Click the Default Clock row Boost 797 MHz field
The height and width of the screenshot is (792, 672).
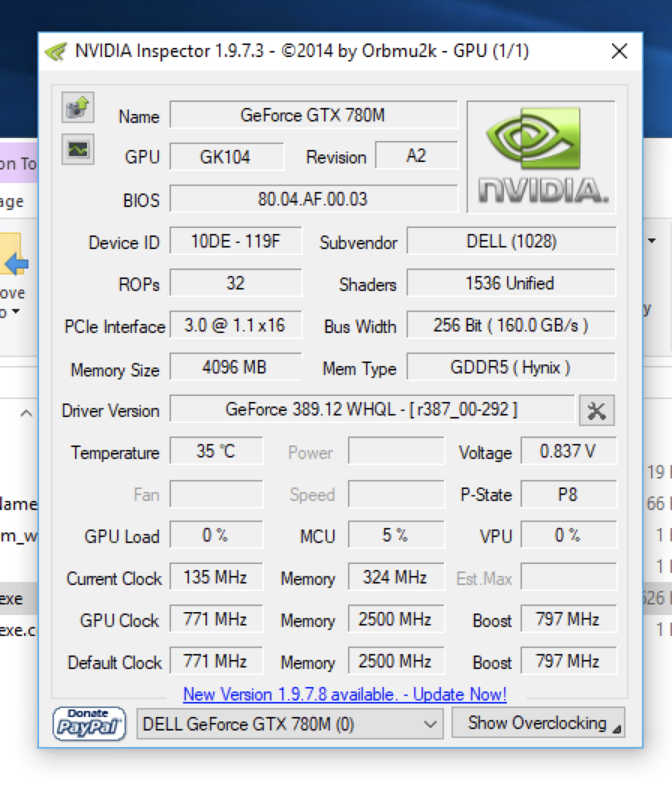(568, 661)
